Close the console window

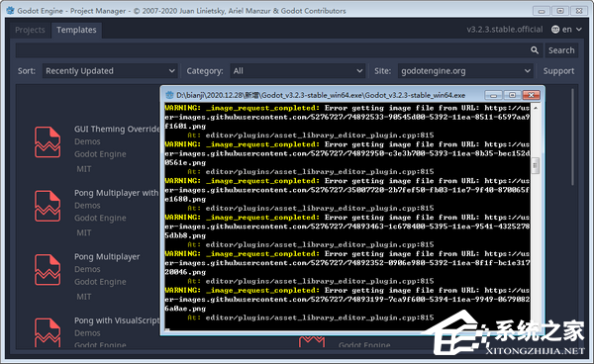point(531,95)
